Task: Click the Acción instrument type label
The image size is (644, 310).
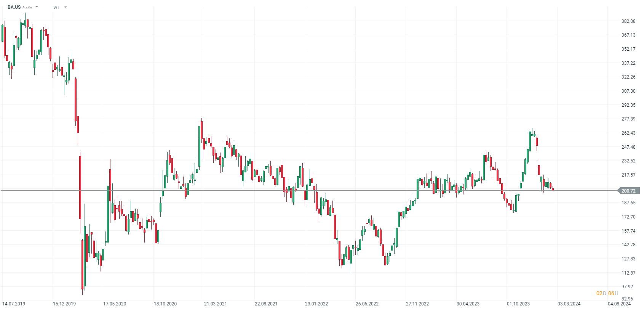Action: click(27, 7)
